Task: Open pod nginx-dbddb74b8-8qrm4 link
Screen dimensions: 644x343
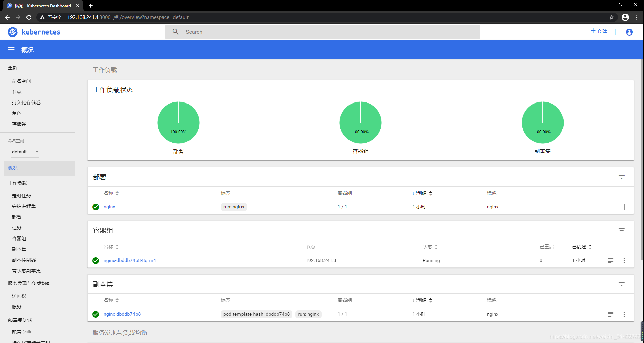Action: click(129, 261)
